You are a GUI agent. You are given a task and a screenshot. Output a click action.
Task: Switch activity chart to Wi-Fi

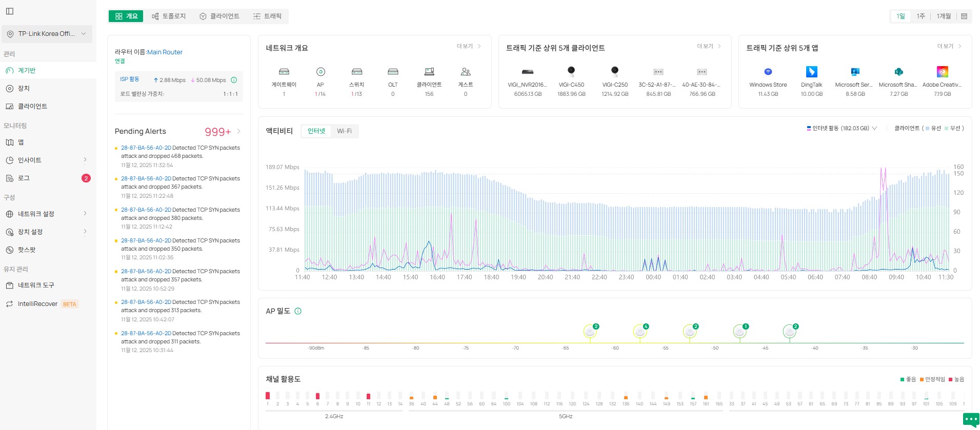(344, 131)
